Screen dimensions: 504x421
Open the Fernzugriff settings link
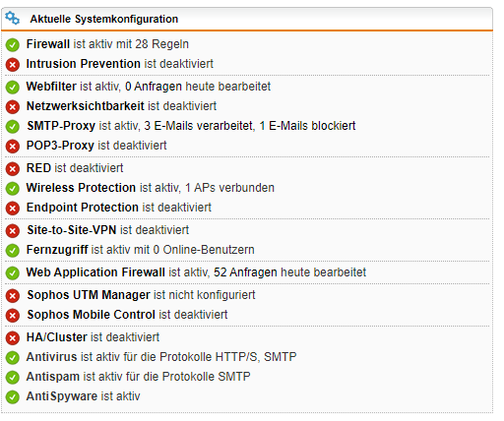(57, 250)
